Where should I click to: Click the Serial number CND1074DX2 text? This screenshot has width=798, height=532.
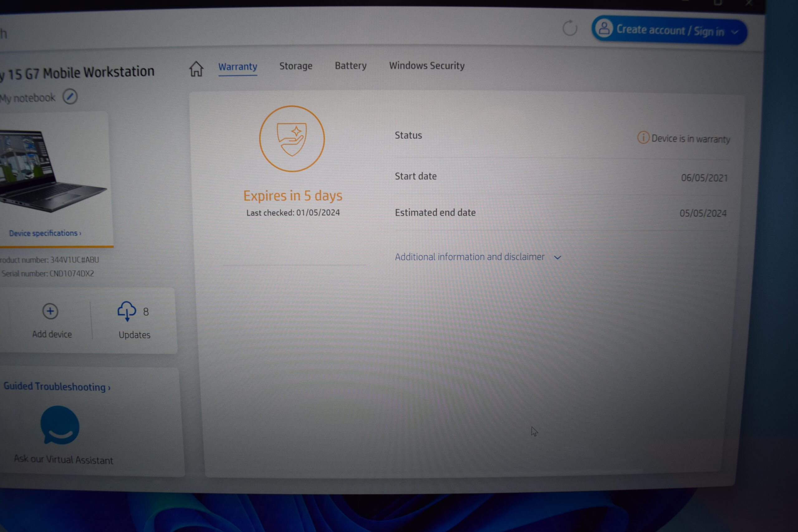click(x=48, y=273)
